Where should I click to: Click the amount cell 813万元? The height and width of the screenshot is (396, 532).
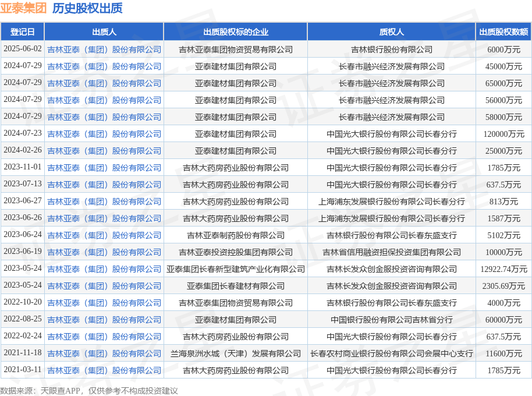tap(504, 201)
